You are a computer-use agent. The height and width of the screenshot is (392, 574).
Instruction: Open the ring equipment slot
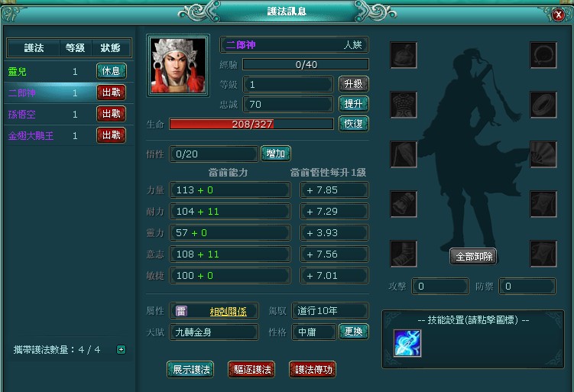click(x=543, y=105)
